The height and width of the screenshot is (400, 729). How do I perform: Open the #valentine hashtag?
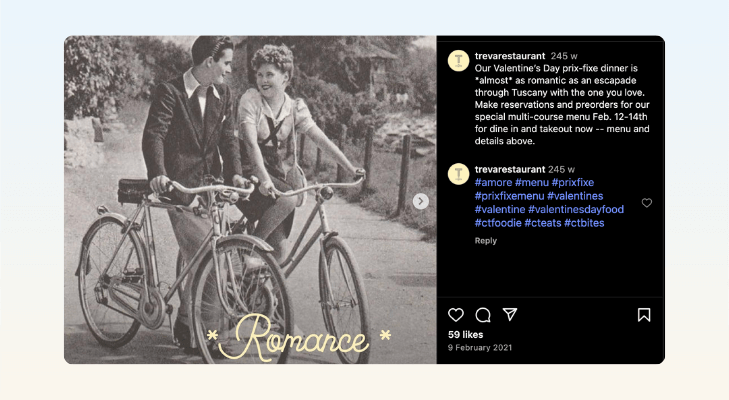point(500,209)
